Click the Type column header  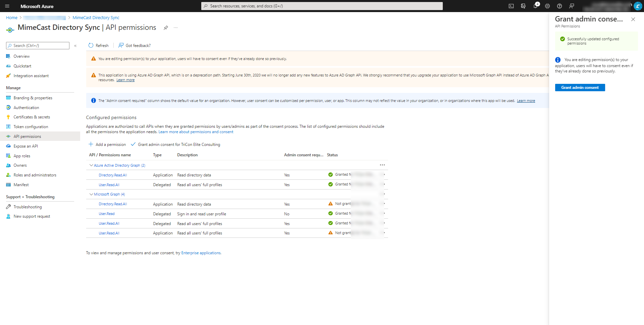coord(157,155)
